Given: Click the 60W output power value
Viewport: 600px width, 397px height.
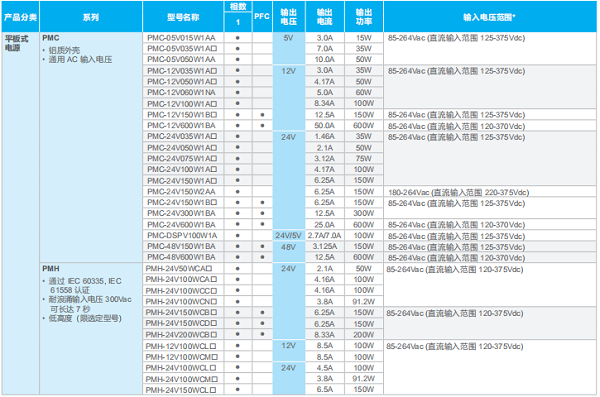Looking at the screenshot, I should tap(364, 92).
